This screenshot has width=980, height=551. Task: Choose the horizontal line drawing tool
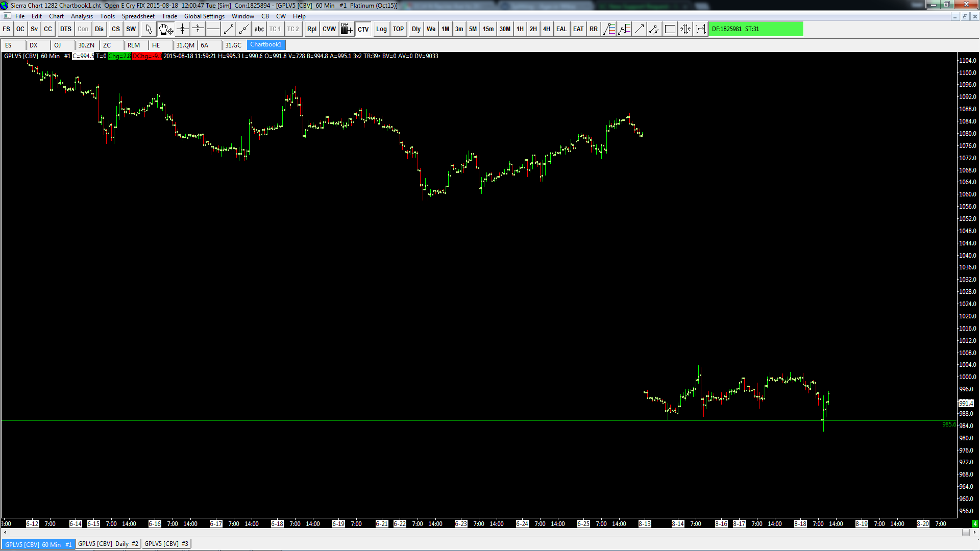coord(213,29)
